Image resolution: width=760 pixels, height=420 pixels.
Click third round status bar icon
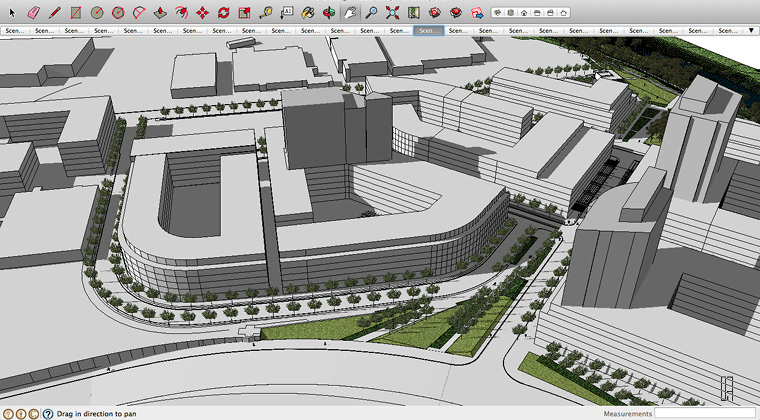point(33,414)
